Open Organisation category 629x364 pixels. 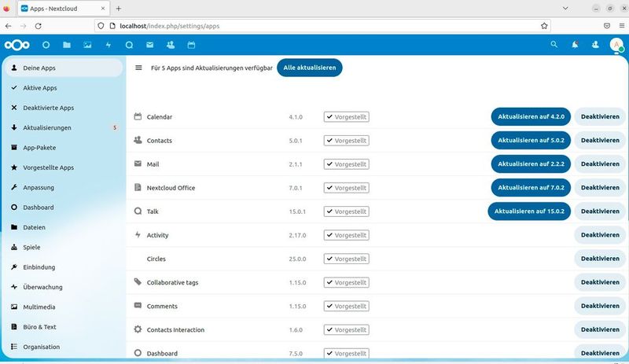pyautogui.click(x=64, y=347)
